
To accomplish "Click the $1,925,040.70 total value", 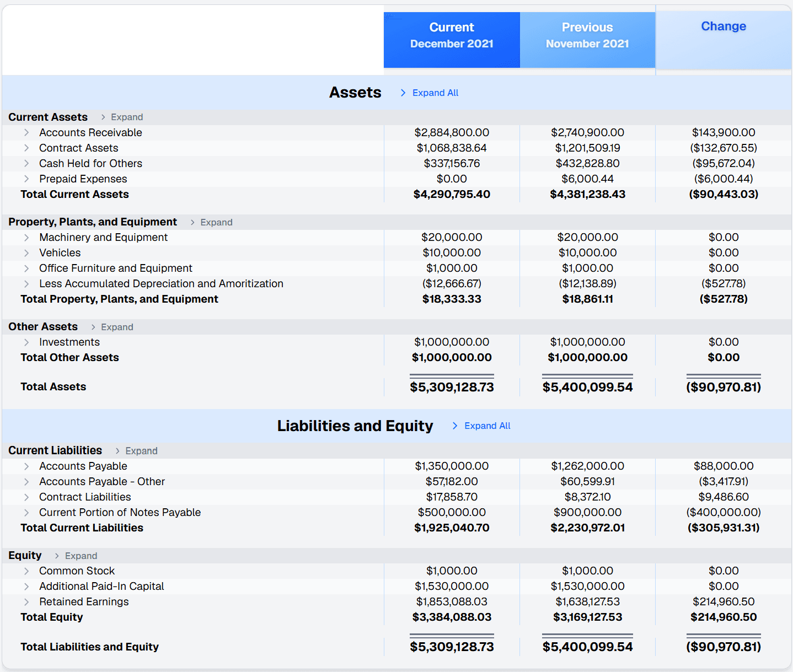I will tap(452, 528).
